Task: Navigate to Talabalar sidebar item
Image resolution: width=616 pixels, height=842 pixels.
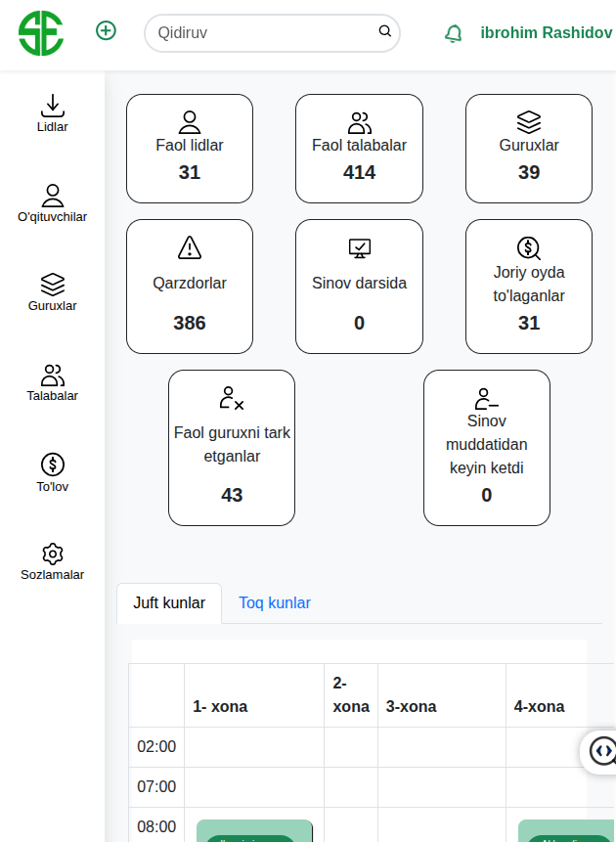Action: 53,382
